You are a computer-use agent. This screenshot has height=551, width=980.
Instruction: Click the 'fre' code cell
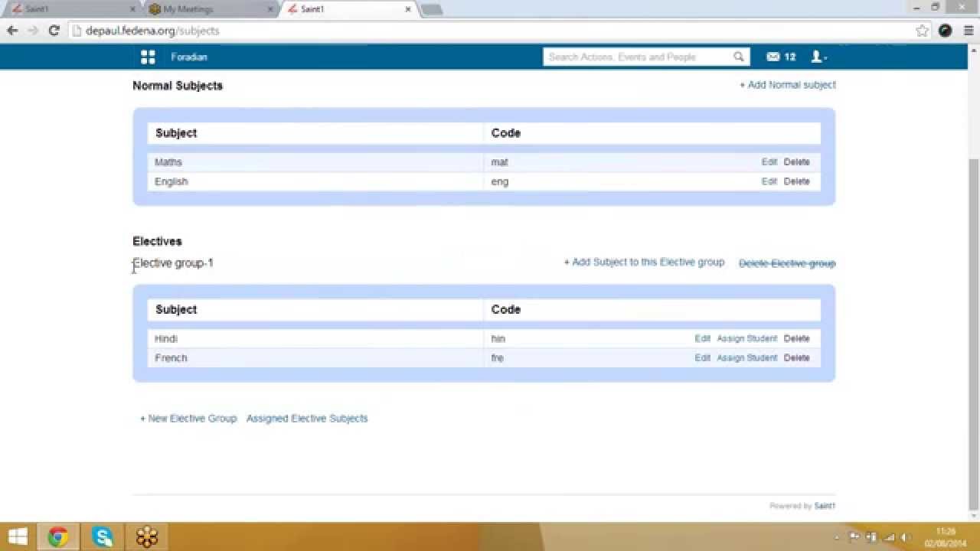point(498,357)
